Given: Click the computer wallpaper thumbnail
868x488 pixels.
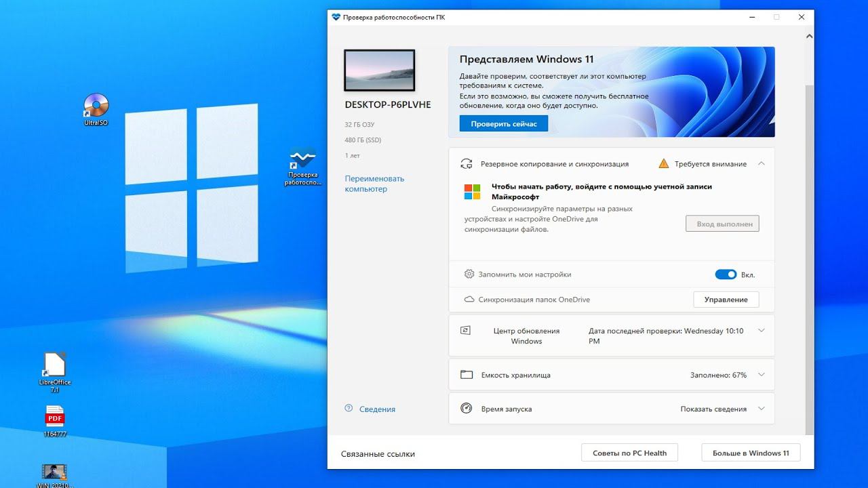Looking at the screenshot, I should pos(379,70).
